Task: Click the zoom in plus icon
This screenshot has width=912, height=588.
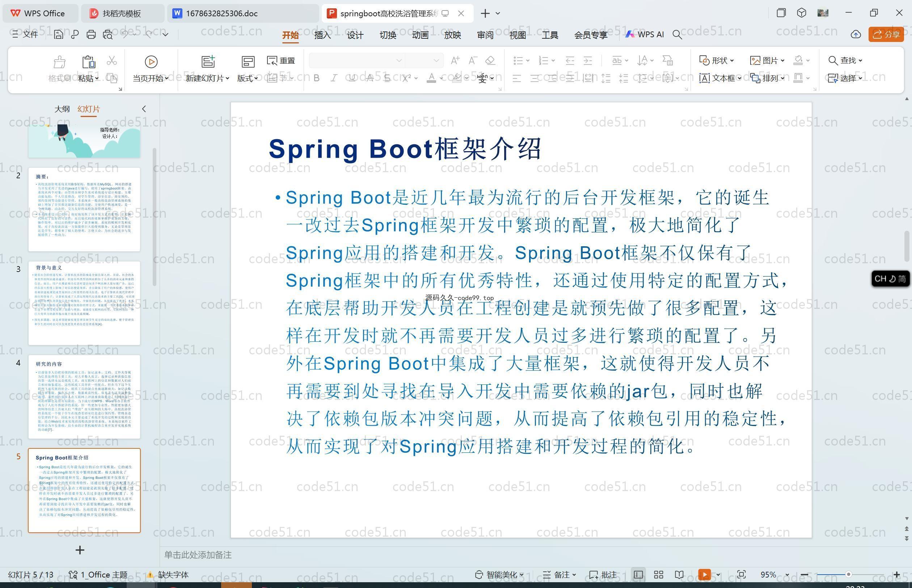Action: tap(897, 575)
